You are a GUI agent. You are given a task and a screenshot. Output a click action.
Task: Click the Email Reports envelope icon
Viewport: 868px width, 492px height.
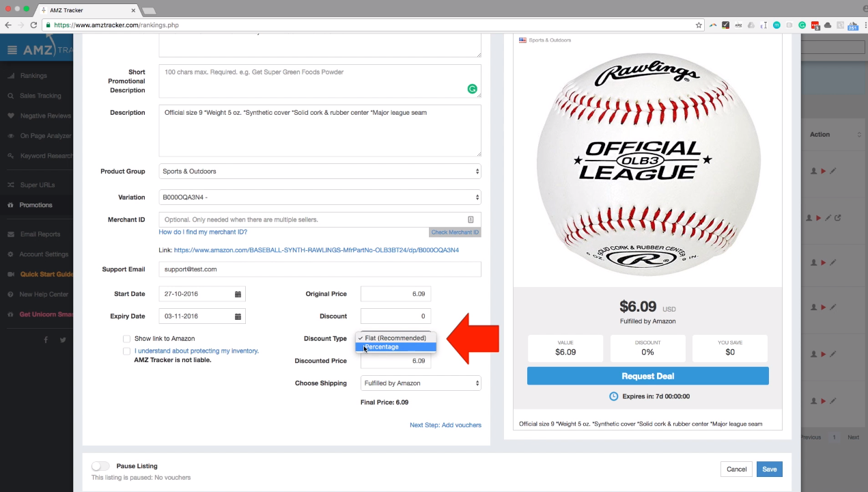pos(11,234)
